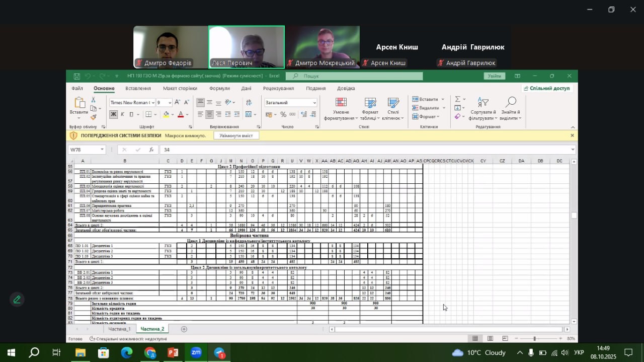Click the zoom slider in status bar

point(534,338)
